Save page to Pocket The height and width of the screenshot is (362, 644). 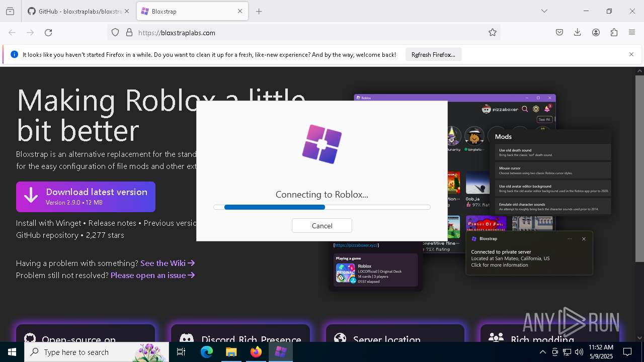(559, 33)
